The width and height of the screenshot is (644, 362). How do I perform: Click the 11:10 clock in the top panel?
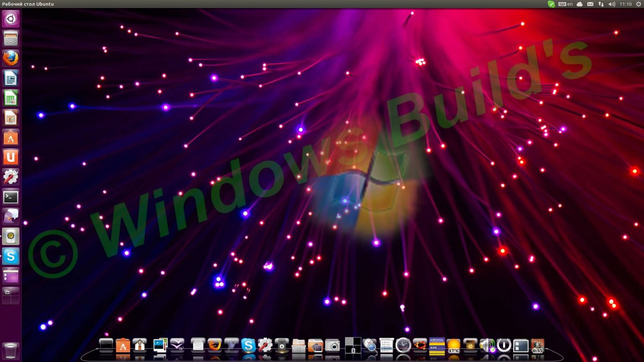click(x=625, y=4)
